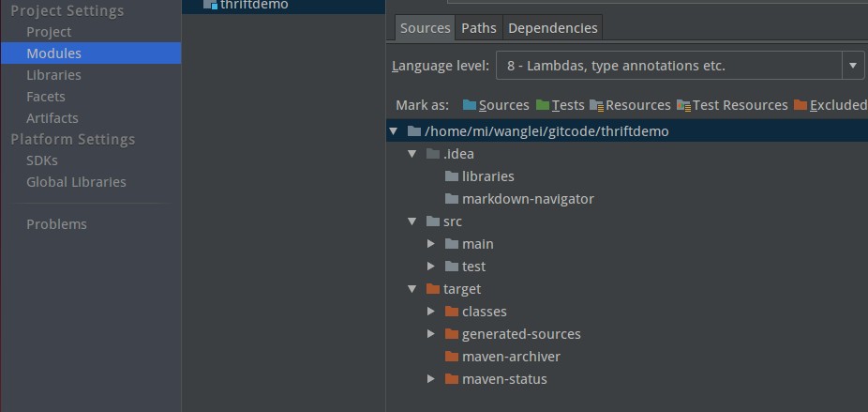This screenshot has height=412, width=868.
Task: Open the Language level dropdown
Action: pyautogui.click(x=853, y=66)
